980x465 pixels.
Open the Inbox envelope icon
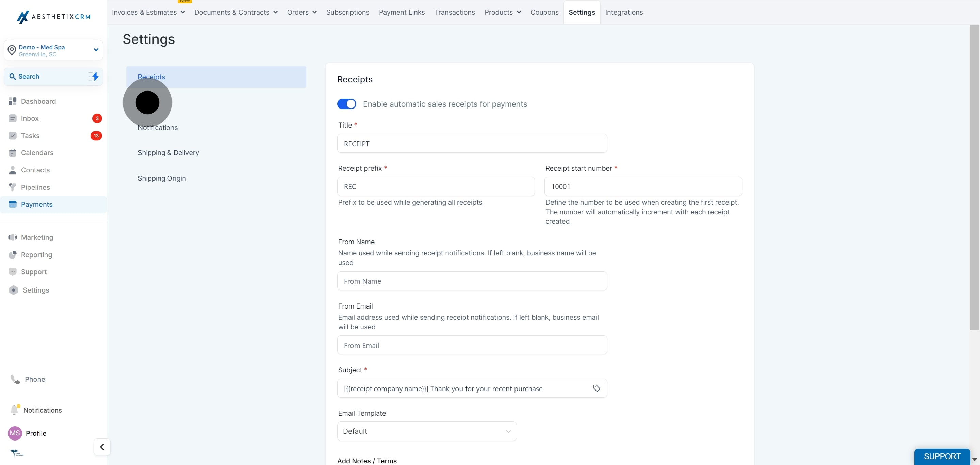(x=13, y=118)
